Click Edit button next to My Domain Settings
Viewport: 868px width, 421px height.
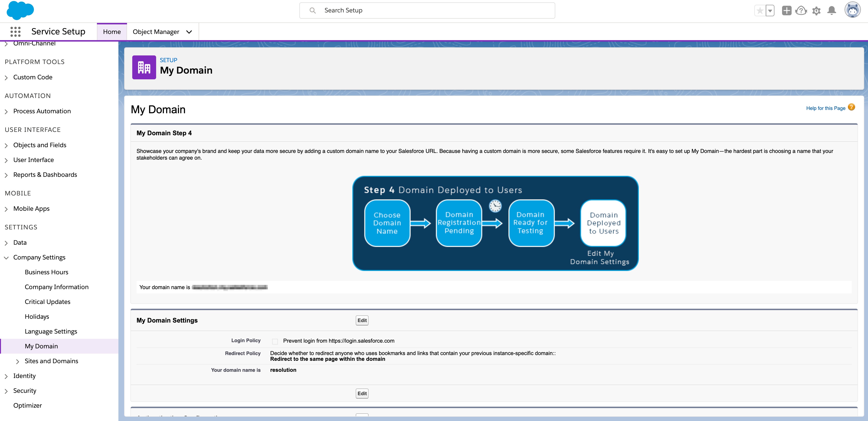pos(362,320)
